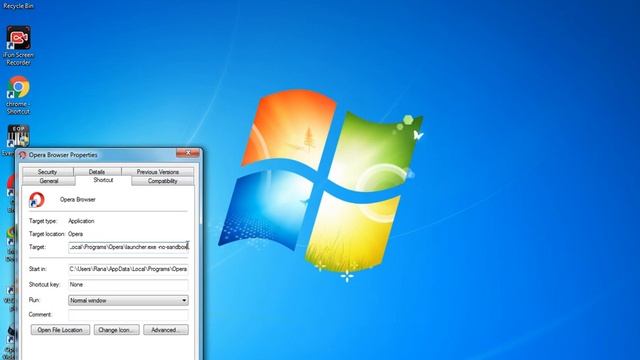Switch to the Security tab
This screenshot has width=640, height=360.
pyautogui.click(x=47, y=172)
